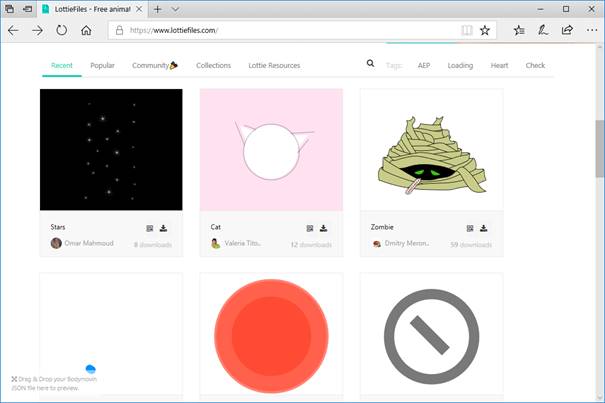Open the Community tab

coord(155,66)
